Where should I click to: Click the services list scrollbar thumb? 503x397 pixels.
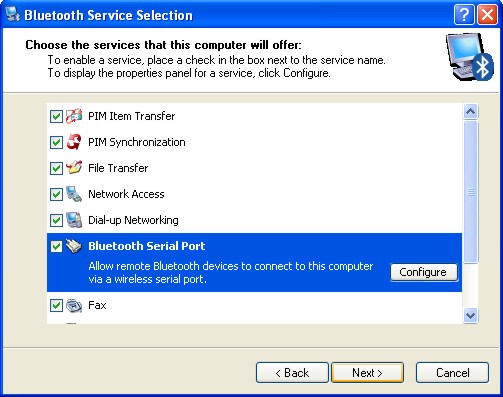(470, 192)
